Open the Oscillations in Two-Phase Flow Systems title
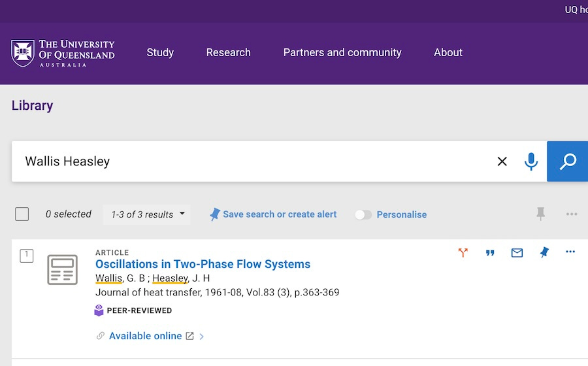Viewport: 588px width, 366px height. click(x=203, y=264)
